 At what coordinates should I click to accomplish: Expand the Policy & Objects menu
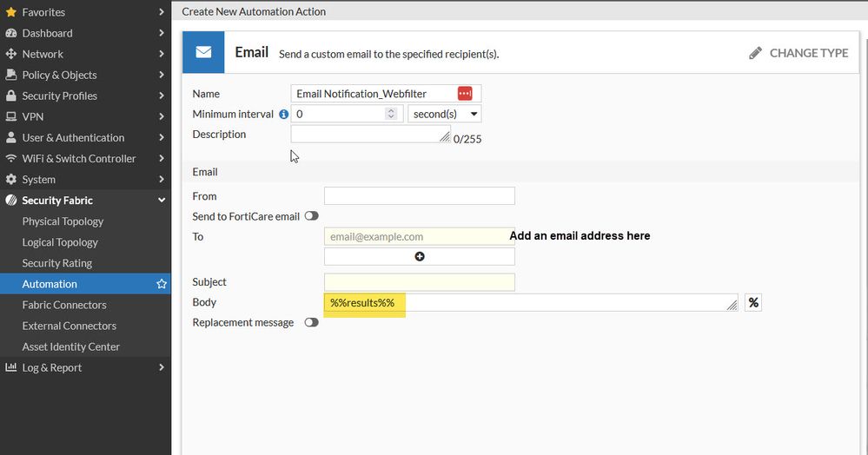[x=162, y=75]
